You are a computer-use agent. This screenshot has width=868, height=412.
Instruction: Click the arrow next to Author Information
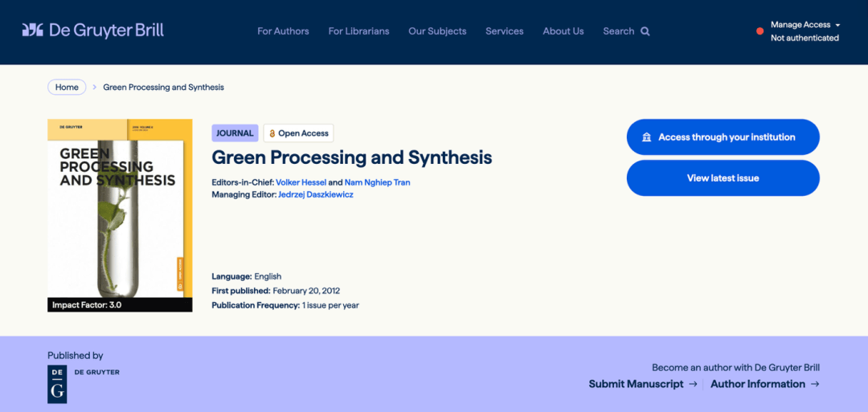[x=814, y=384]
